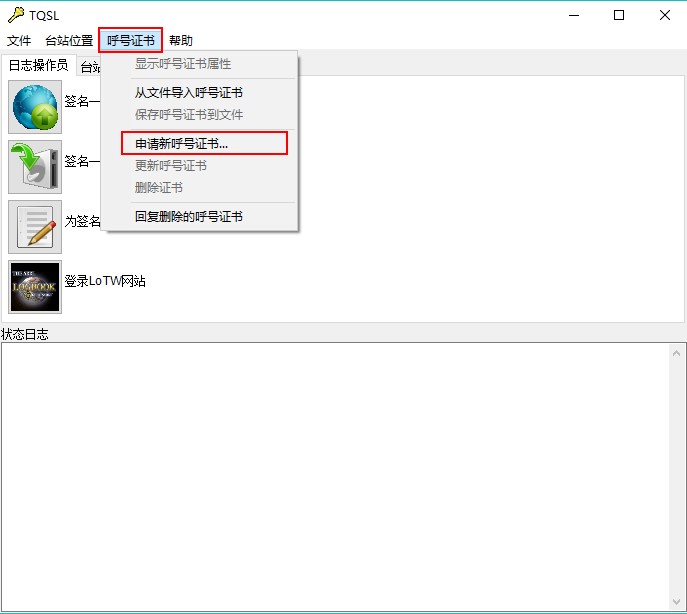Close the 呼号证书 menu by clicking it
The width and height of the screenshot is (687, 614).
click(x=131, y=41)
